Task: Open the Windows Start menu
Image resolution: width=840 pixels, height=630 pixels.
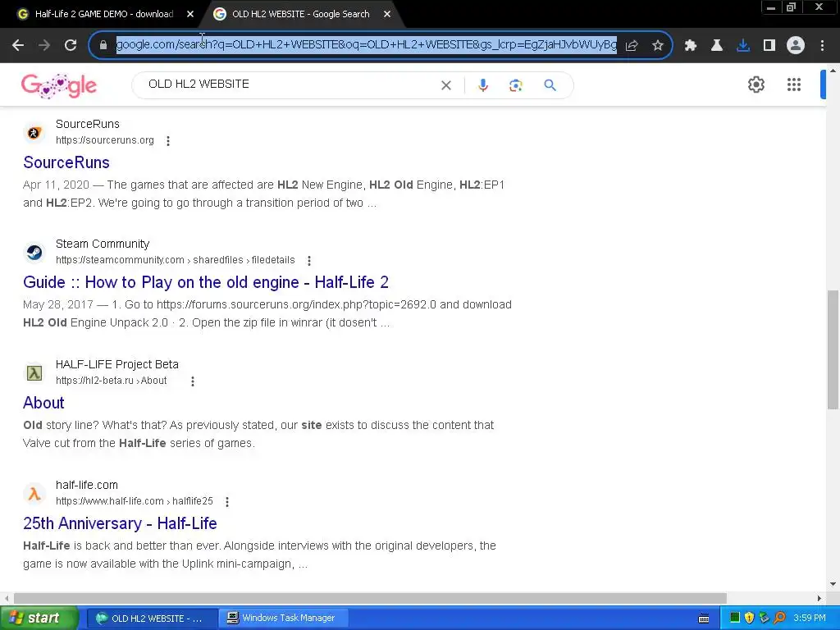Action: 39,619
